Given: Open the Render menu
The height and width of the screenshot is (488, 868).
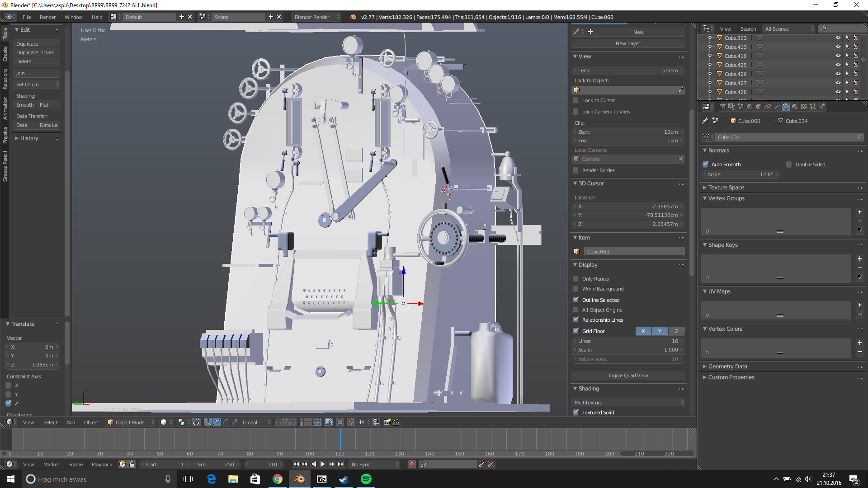Looking at the screenshot, I should (x=47, y=17).
